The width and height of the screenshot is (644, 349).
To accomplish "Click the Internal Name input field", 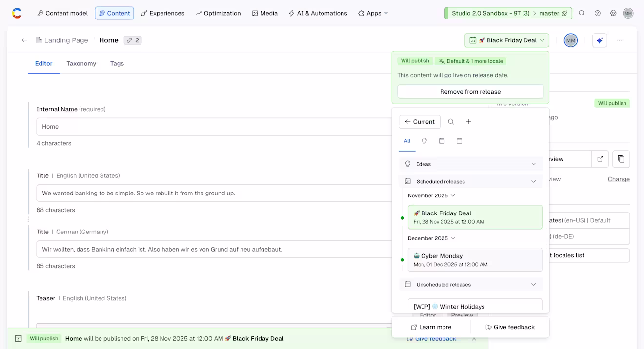I will coord(214,127).
